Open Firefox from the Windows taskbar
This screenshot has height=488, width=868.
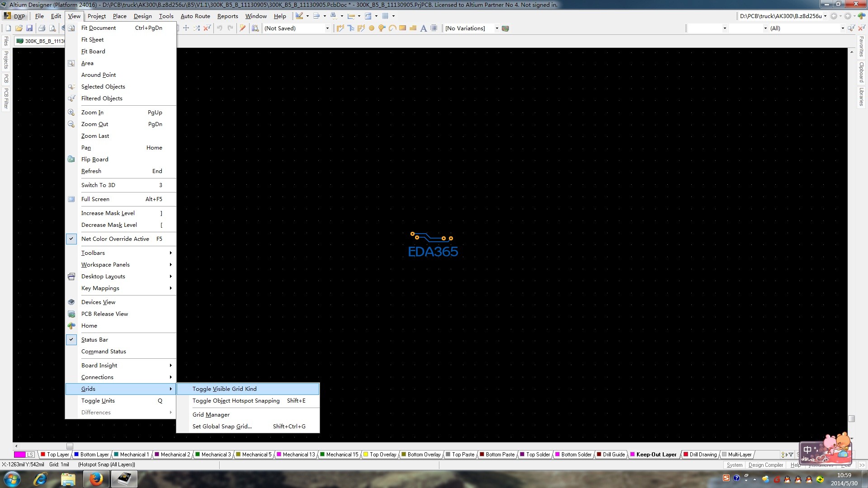[96, 479]
